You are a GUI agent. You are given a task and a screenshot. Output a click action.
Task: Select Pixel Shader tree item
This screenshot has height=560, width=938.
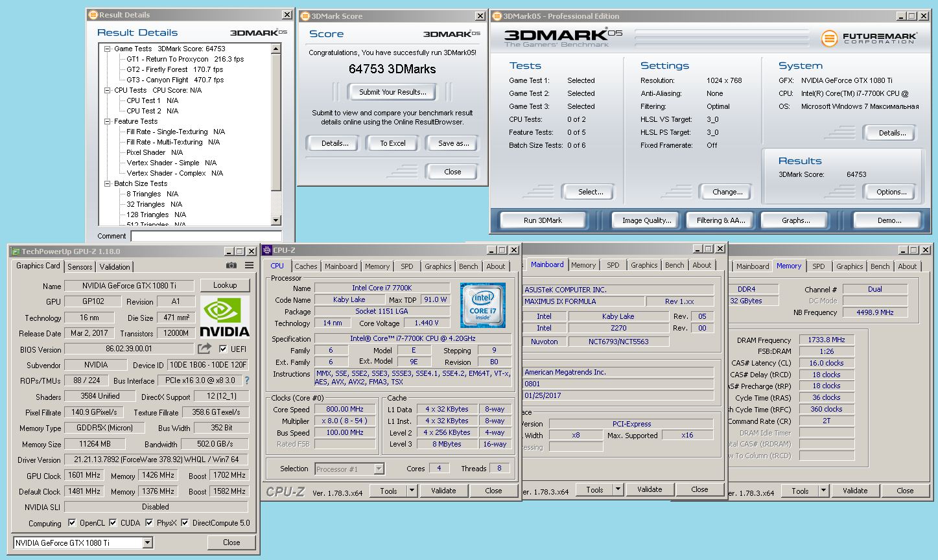(x=155, y=152)
